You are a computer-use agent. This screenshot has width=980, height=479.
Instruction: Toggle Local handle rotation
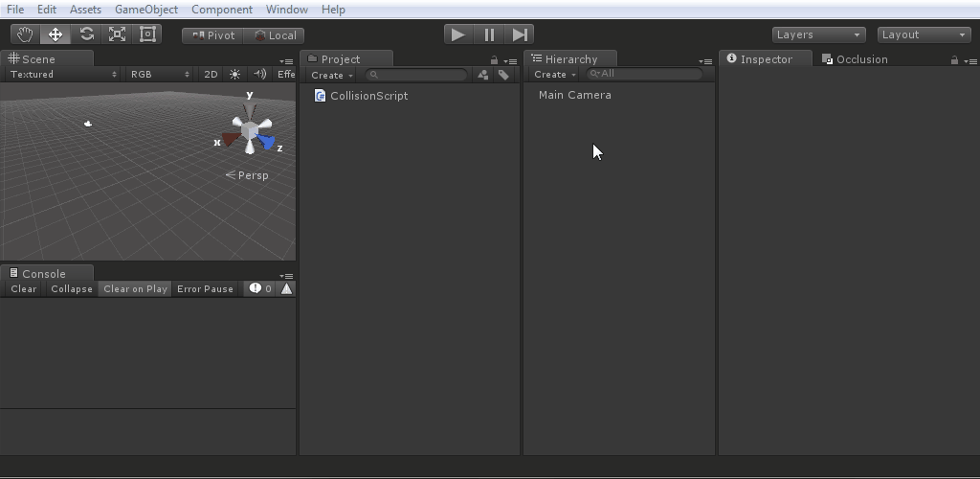275,35
